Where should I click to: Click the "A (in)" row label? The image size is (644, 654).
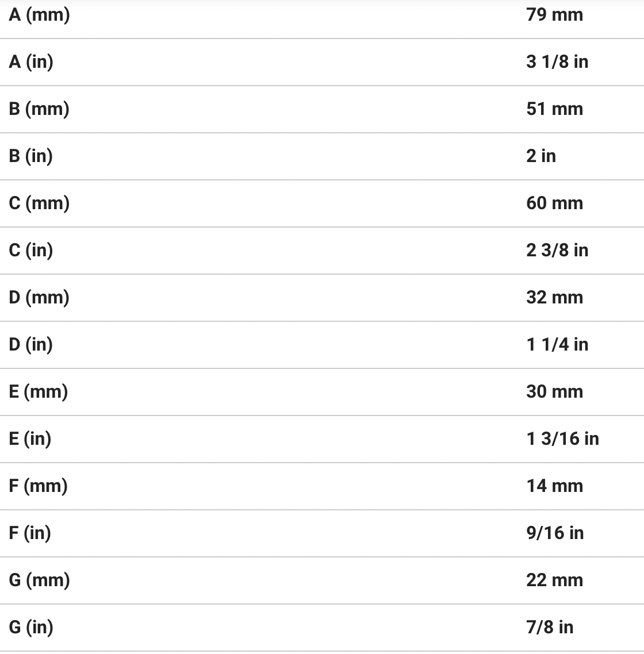click(x=31, y=61)
